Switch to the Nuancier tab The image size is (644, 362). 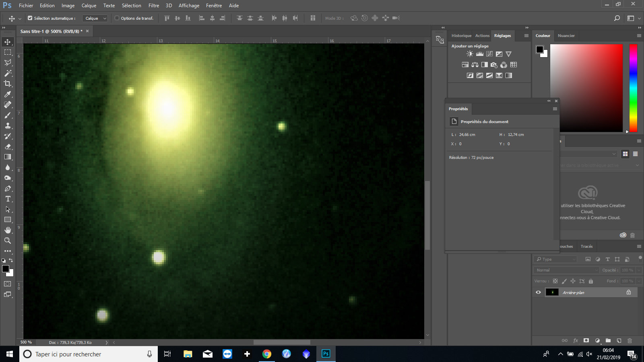coord(566,36)
